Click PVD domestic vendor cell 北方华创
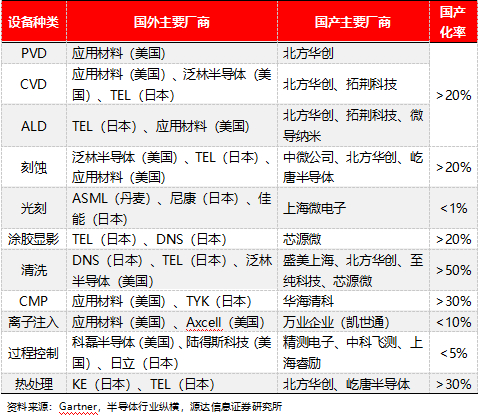478x416 pixels. coord(353,53)
